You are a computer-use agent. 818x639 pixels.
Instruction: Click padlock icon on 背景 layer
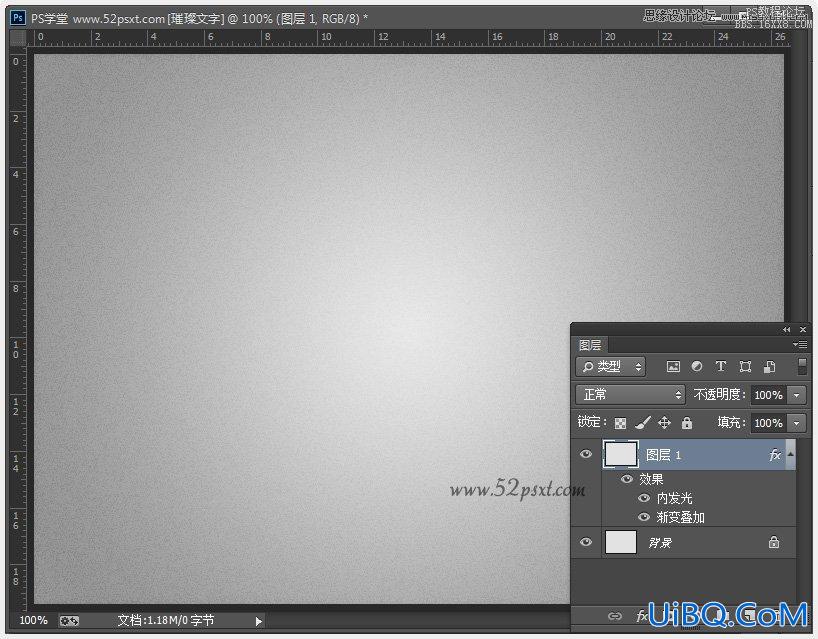pos(774,542)
